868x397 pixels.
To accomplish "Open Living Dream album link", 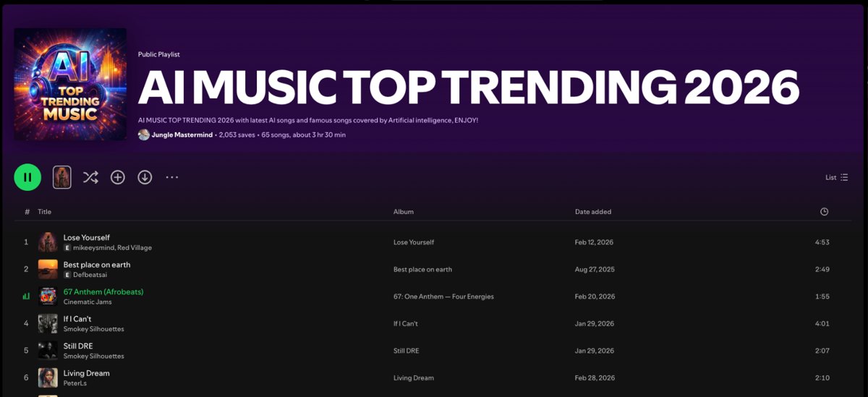I will [414, 378].
